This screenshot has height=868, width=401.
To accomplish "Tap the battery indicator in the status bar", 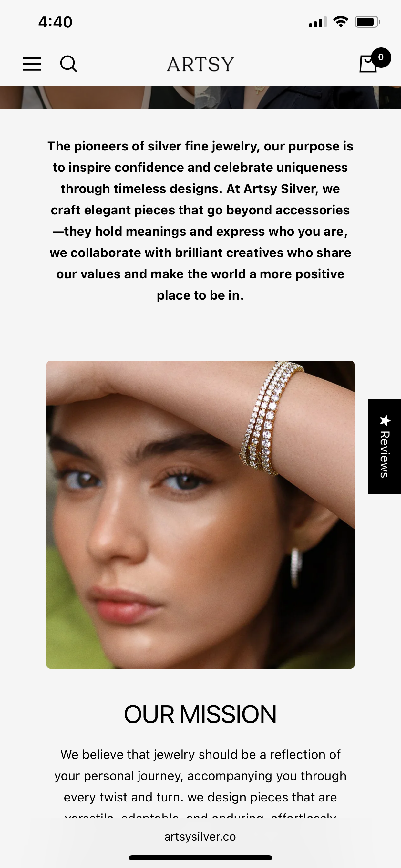I will coord(367,22).
